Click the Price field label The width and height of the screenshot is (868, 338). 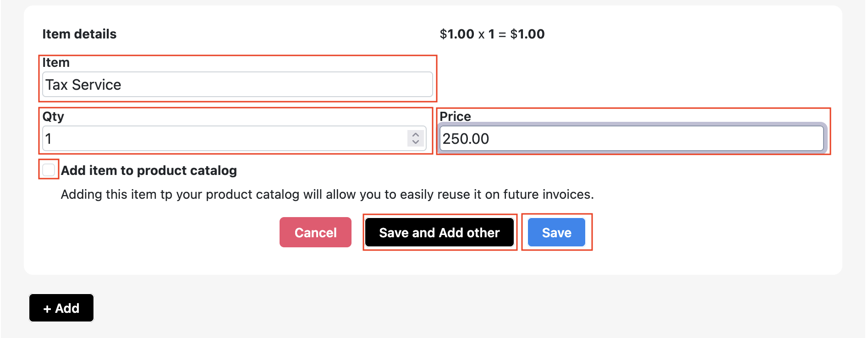pos(455,116)
